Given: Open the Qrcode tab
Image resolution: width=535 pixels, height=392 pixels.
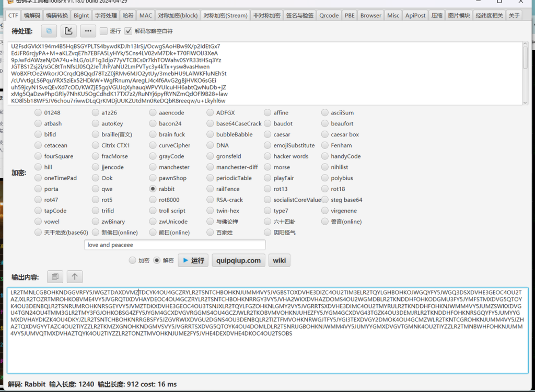Looking at the screenshot, I should click(329, 16).
